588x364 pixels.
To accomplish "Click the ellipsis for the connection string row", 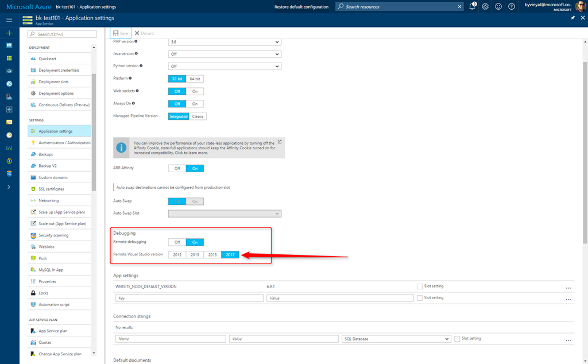I will [x=568, y=340].
